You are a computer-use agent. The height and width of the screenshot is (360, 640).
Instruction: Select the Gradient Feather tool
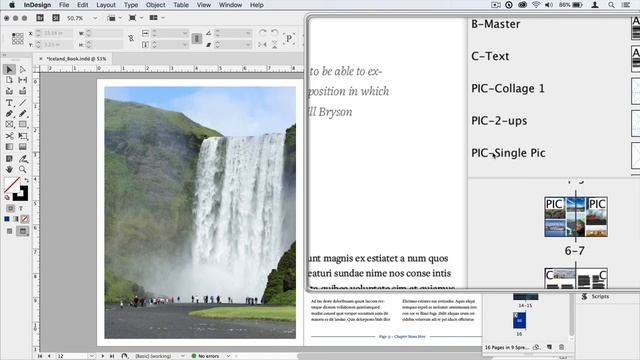(23, 147)
